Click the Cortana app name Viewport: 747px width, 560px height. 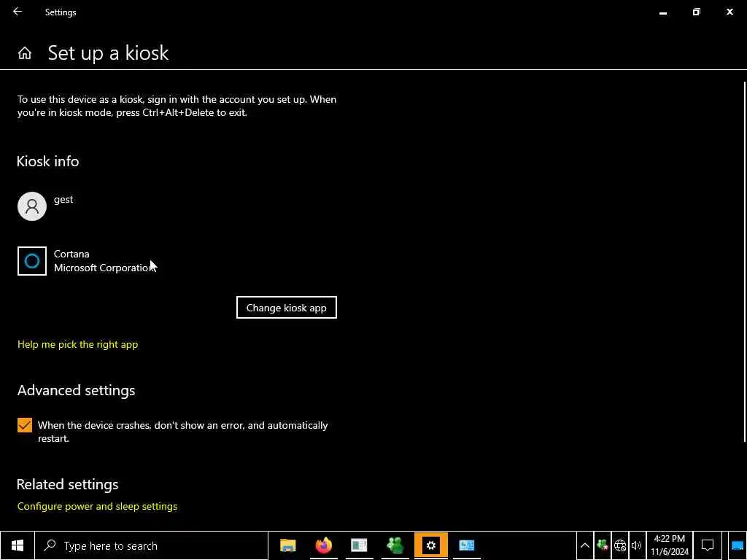[71, 254]
